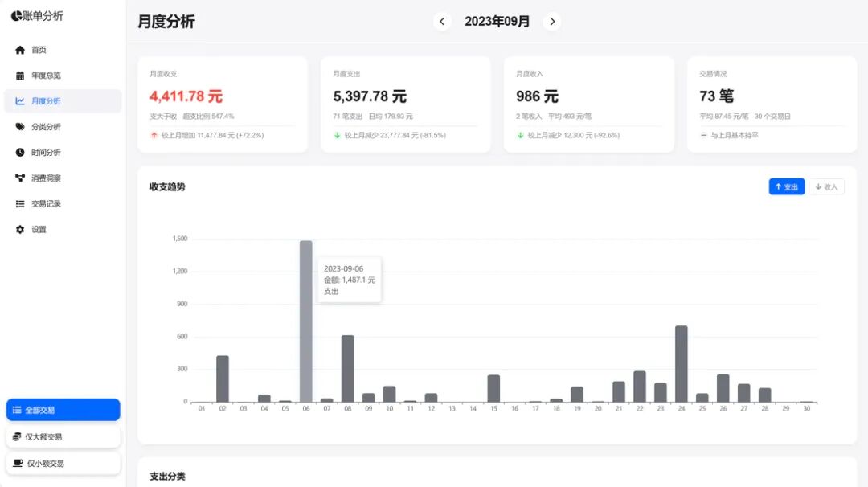868x487 pixels.
Task: Click the tags icon beside 分类分析
Action: (x=20, y=127)
